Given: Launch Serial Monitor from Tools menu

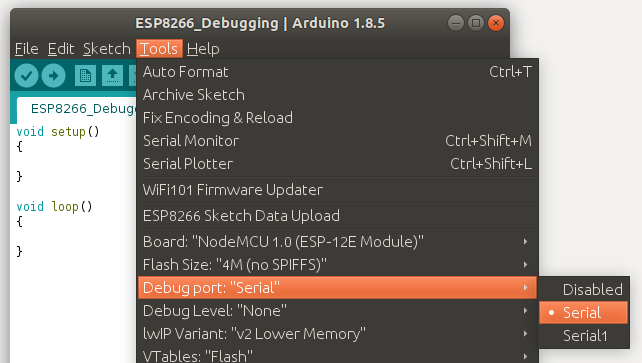Looking at the screenshot, I should 337,141.
